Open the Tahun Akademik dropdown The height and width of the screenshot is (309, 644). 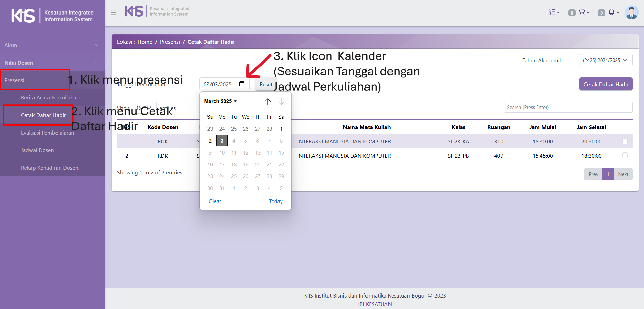606,60
